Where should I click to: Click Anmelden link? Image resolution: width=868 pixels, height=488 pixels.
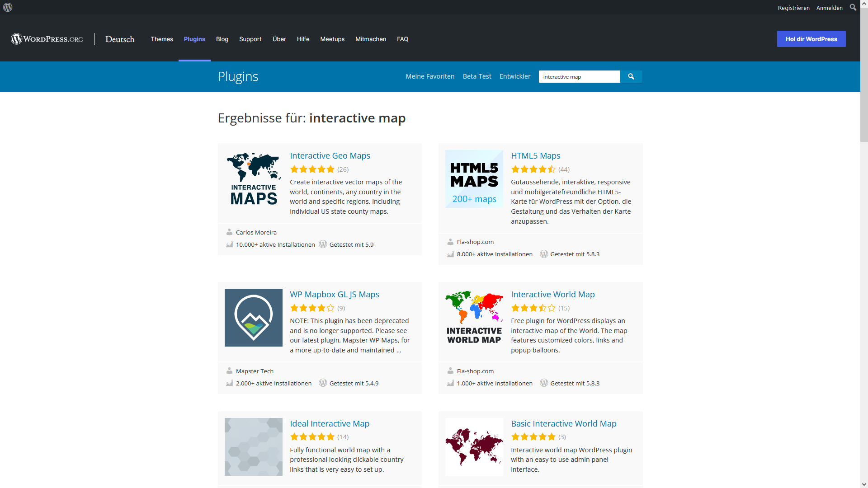(829, 8)
